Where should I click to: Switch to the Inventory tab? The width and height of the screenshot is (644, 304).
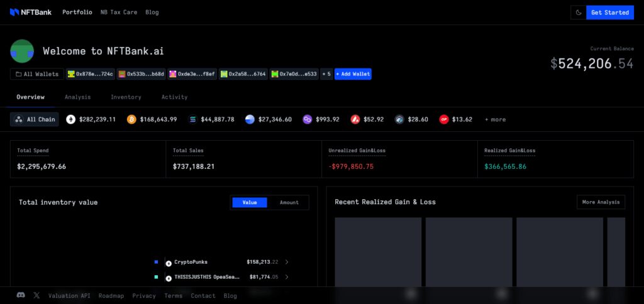coord(126,97)
